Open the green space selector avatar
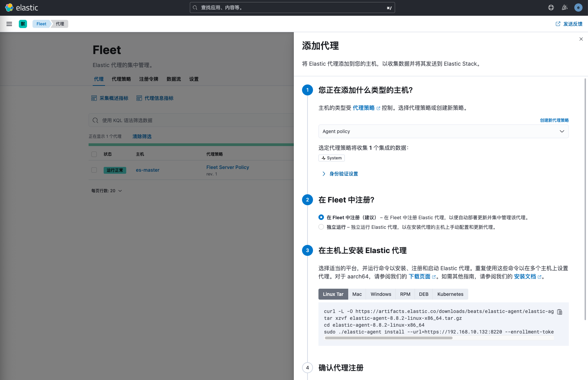 (23, 24)
